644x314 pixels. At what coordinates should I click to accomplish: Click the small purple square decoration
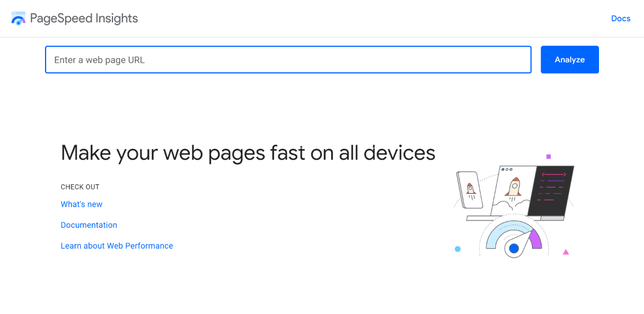tap(548, 156)
